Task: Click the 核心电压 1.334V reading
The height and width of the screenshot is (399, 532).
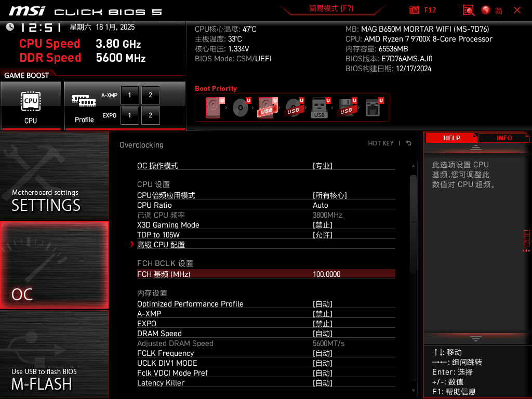Action: (x=222, y=49)
